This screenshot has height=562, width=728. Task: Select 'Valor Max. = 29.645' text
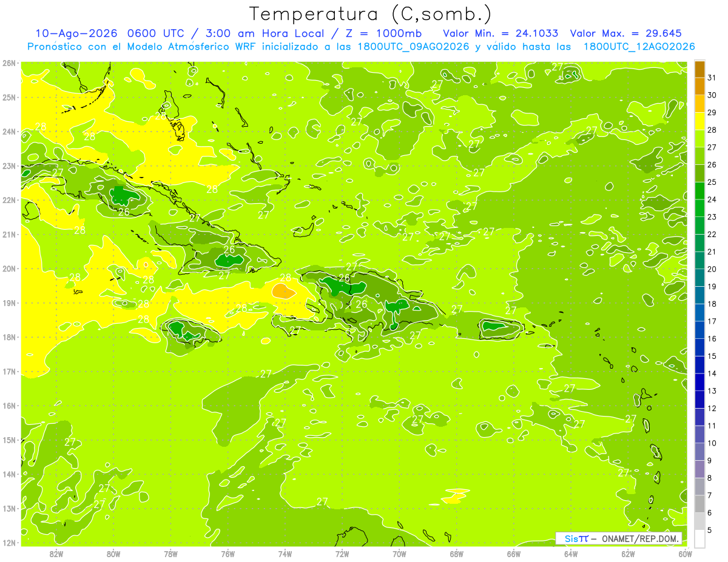625,33
